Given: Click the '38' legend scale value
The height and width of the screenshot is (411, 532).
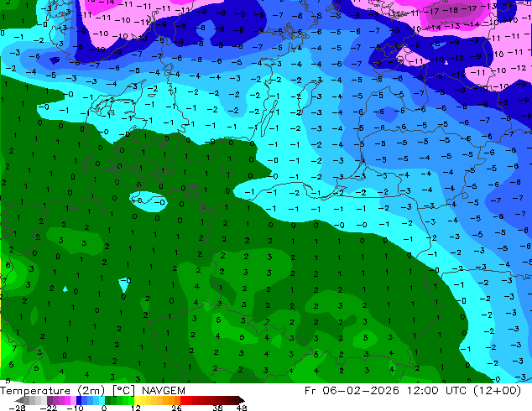Looking at the screenshot, I should pyautogui.click(x=218, y=408).
